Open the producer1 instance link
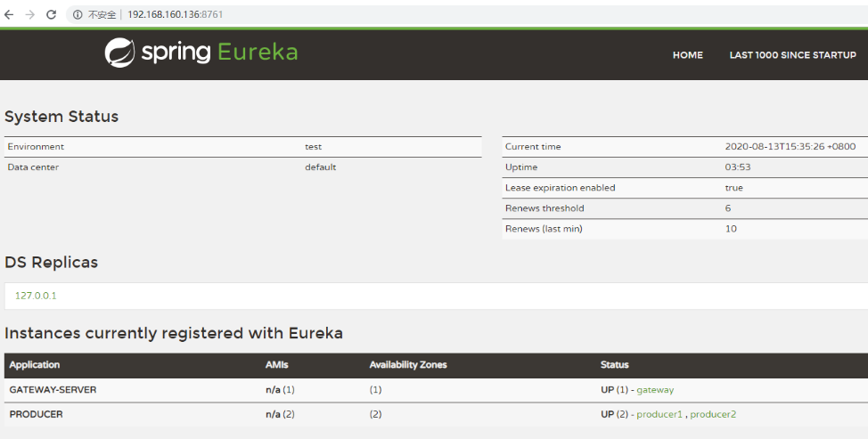 [659, 414]
